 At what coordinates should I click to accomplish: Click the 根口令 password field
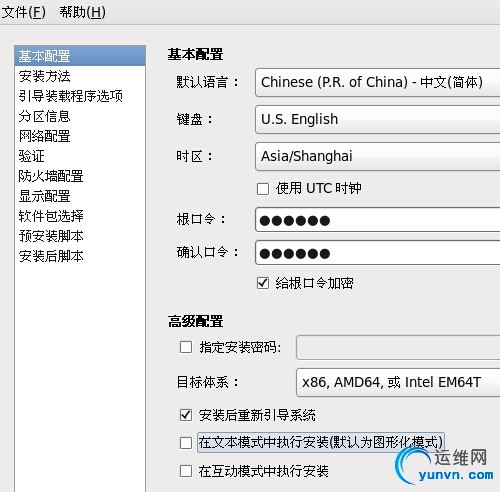pos(378,220)
